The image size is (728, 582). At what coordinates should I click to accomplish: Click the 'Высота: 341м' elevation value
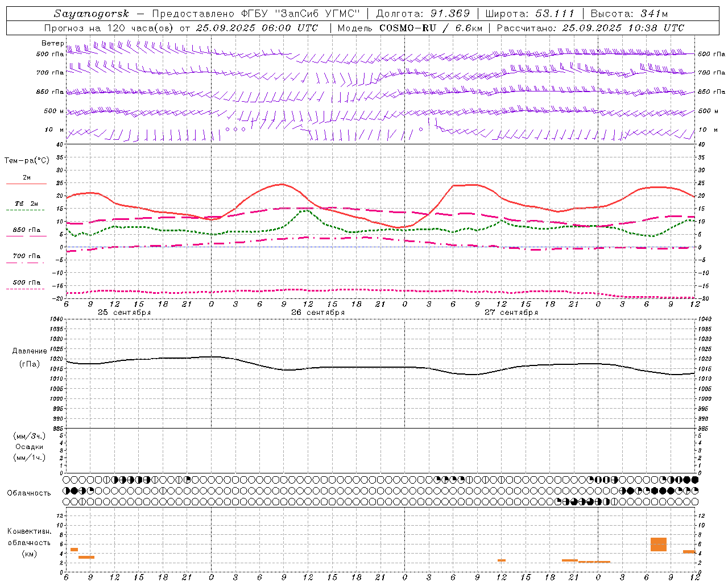(629, 14)
